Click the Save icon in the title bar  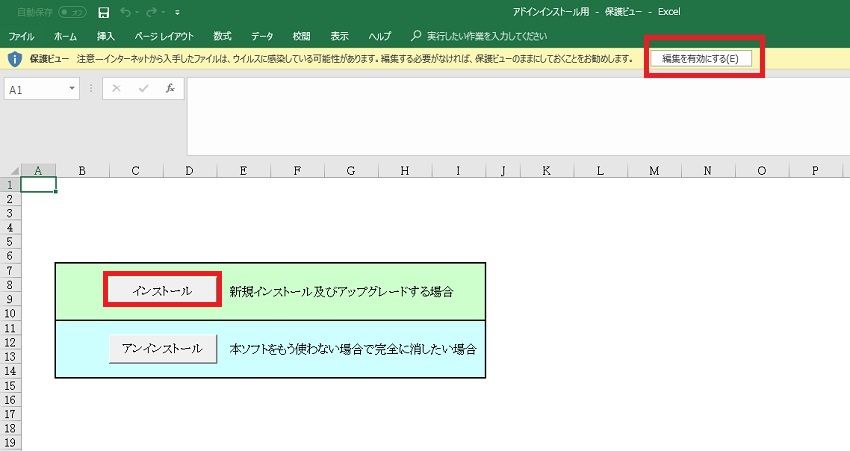point(104,13)
